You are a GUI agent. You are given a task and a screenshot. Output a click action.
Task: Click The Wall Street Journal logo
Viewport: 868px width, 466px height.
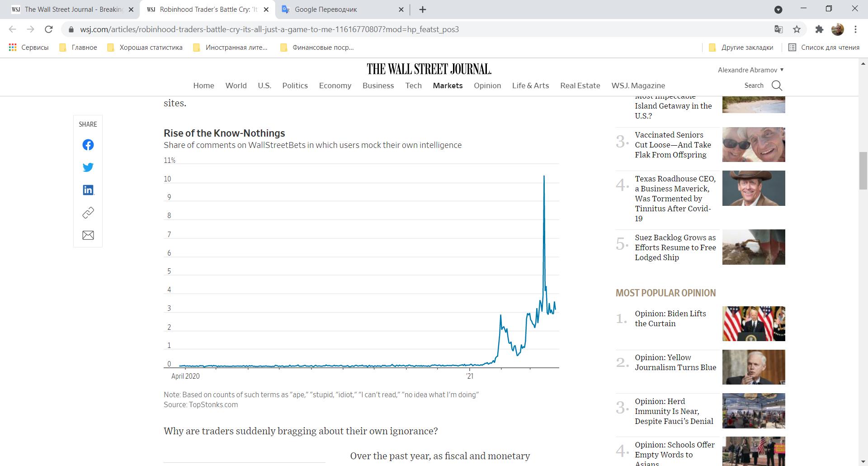coord(429,69)
